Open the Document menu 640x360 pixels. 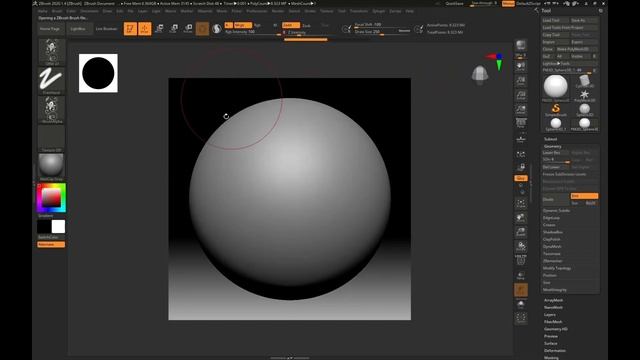tap(89, 11)
